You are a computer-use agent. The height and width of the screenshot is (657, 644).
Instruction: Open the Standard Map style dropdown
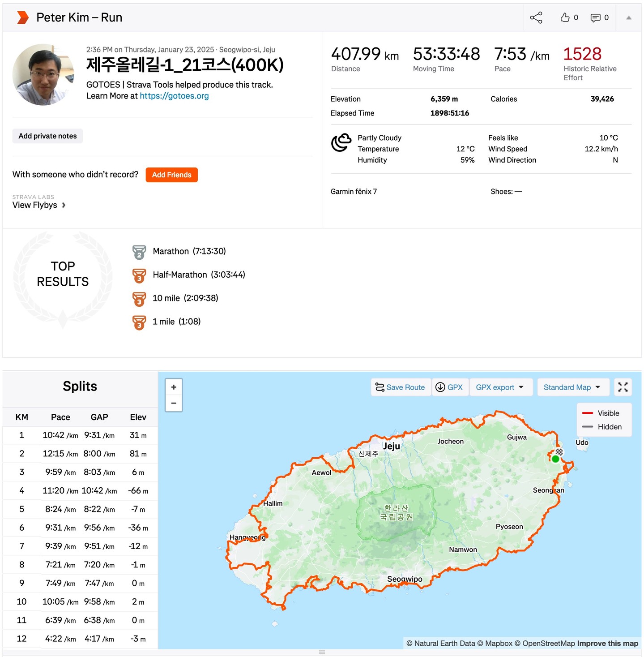click(x=573, y=387)
